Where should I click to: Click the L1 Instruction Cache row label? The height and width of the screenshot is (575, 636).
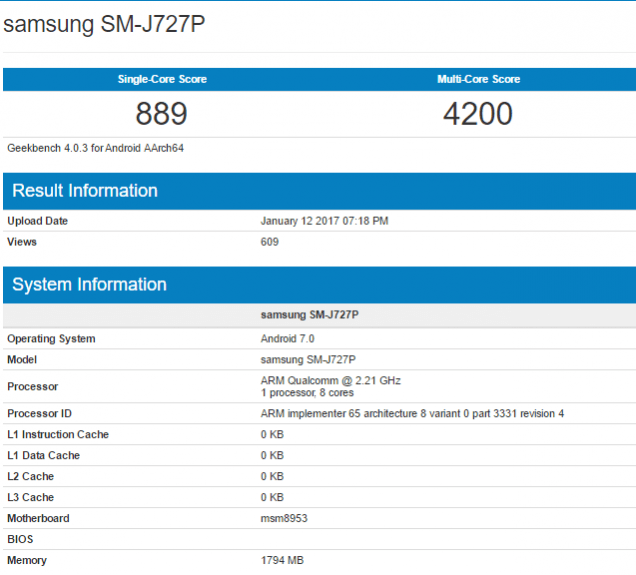tap(58, 435)
